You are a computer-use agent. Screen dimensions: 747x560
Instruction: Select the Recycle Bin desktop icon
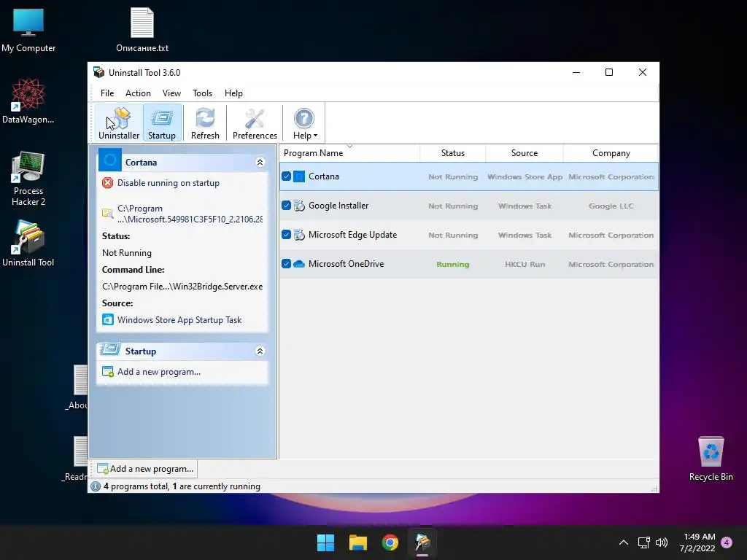[x=711, y=459]
